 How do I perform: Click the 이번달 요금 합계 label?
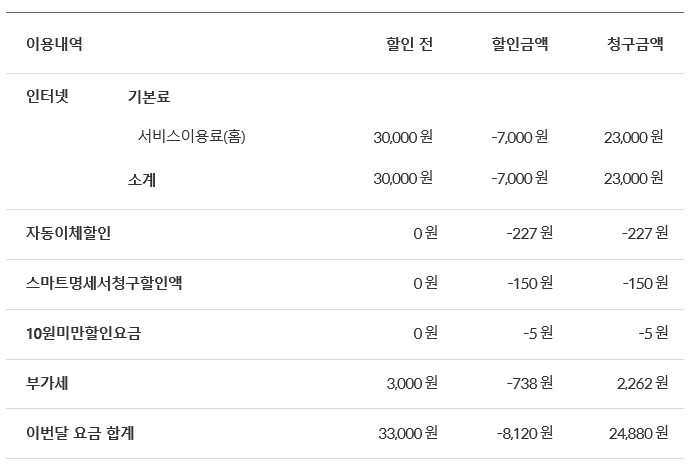click(x=80, y=433)
